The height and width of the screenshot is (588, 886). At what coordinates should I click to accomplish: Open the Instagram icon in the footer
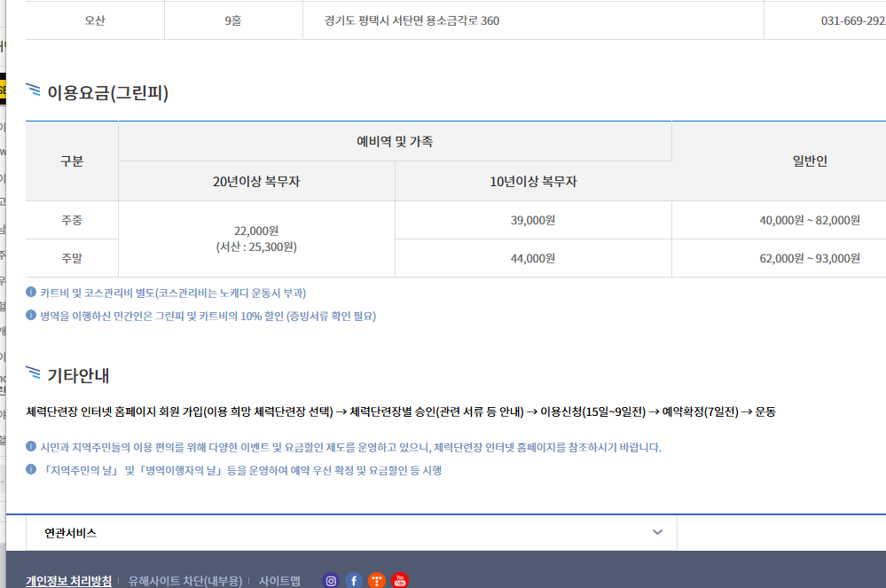331,581
